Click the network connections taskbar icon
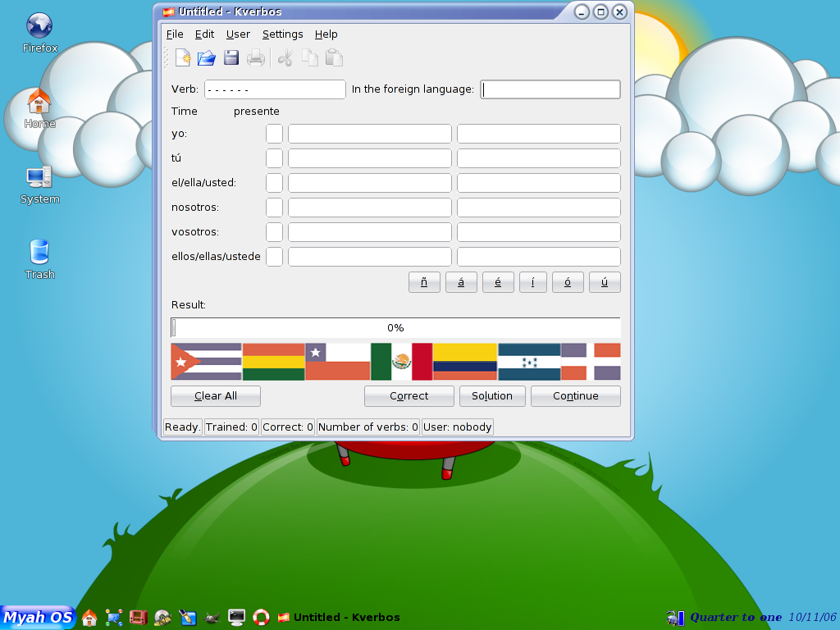 (113, 617)
